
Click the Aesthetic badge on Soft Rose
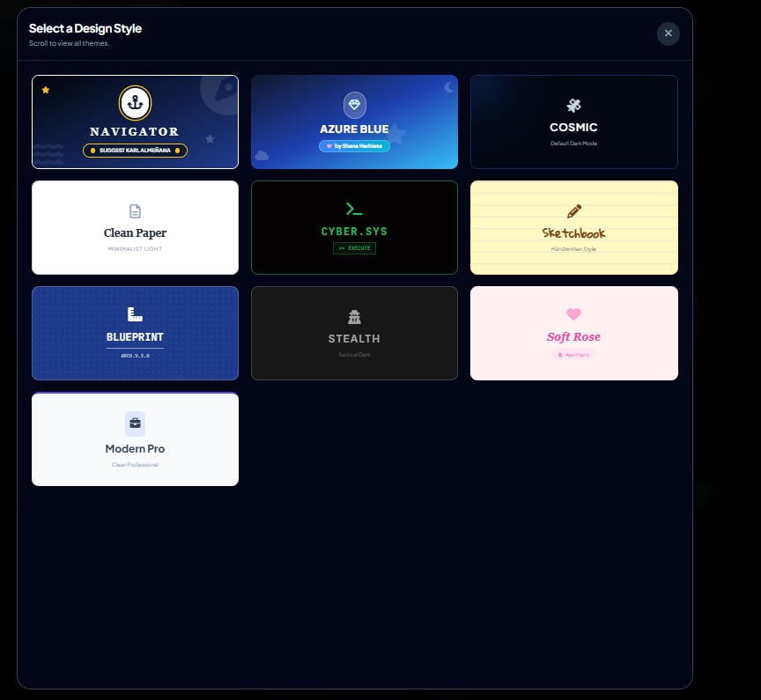click(573, 355)
